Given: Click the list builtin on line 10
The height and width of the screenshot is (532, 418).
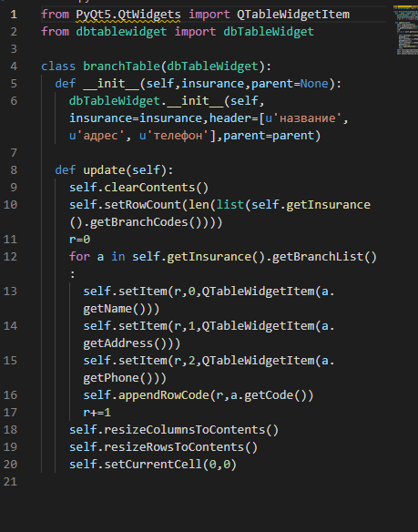Looking at the screenshot, I should 230,205.
